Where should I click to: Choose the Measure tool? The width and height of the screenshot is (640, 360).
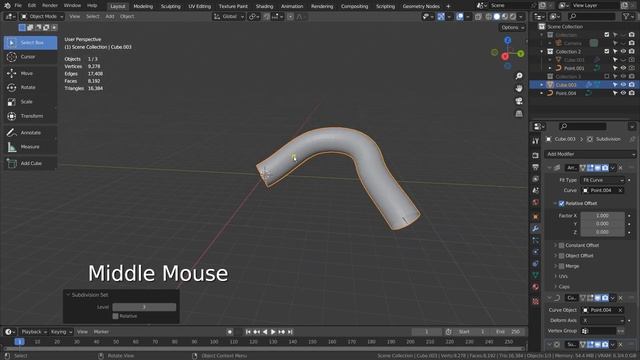(x=30, y=147)
